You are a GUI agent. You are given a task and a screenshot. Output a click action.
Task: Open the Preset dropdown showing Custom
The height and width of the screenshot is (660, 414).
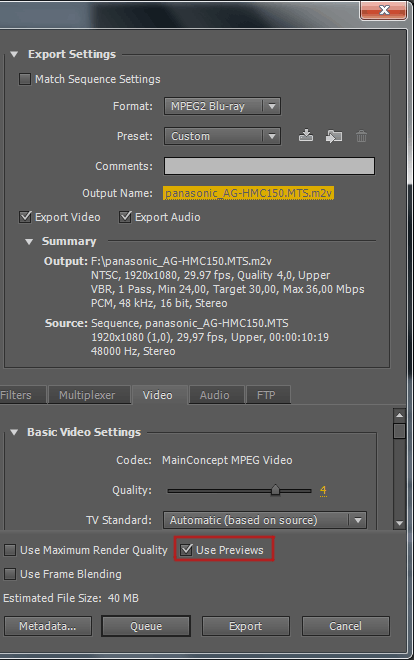[x=222, y=136]
